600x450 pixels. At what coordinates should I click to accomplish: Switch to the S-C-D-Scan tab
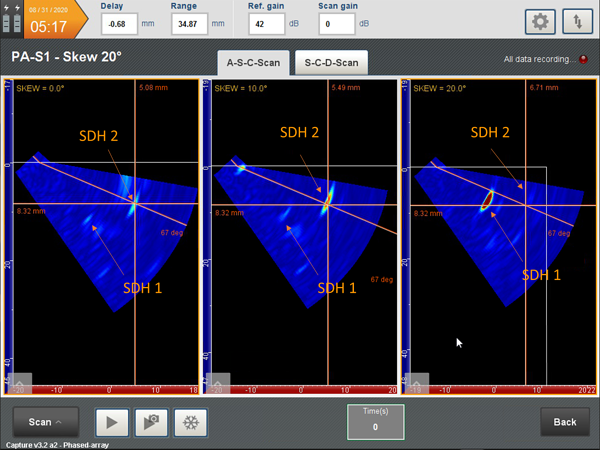point(331,62)
